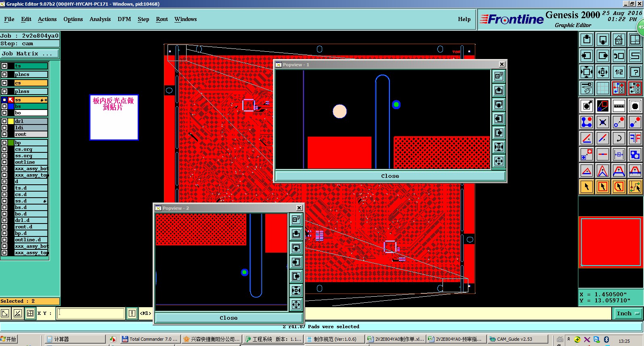Select the net select tool icon

[635, 187]
